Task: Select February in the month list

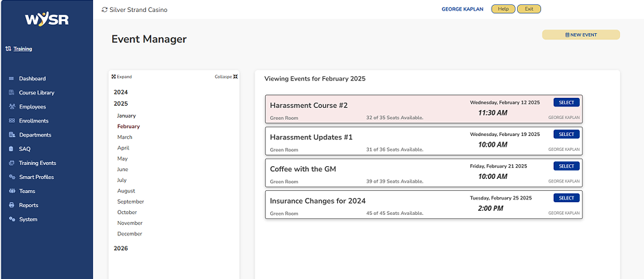Action: coord(128,126)
